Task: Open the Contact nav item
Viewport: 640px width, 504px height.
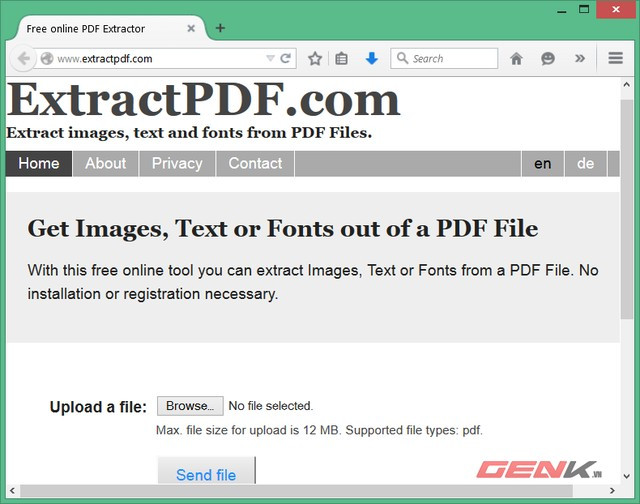Action: 255,164
